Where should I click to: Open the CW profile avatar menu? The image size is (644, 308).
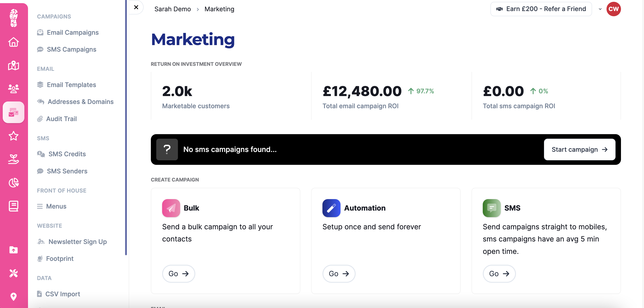613,9
